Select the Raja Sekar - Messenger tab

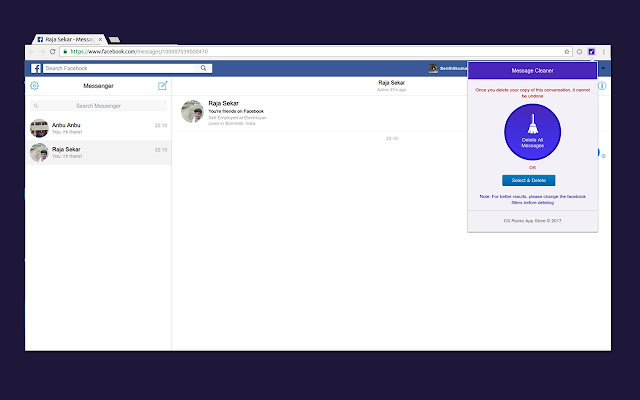click(69, 39)
